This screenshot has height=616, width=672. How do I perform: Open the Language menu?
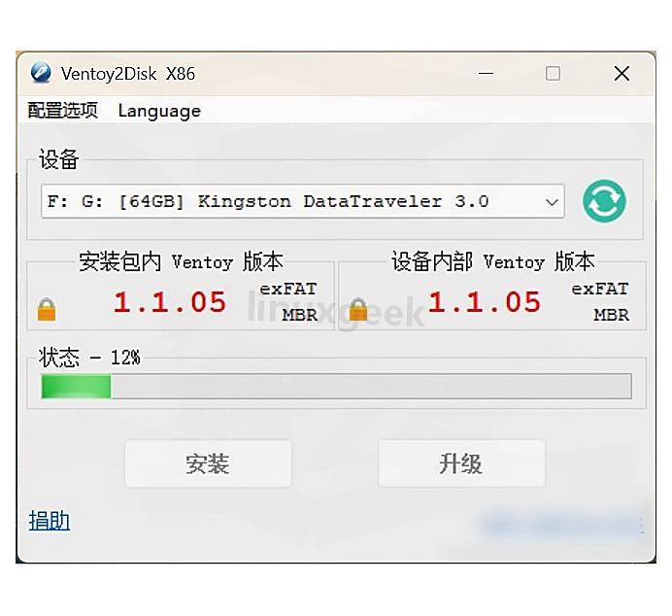tap(159, 111)
